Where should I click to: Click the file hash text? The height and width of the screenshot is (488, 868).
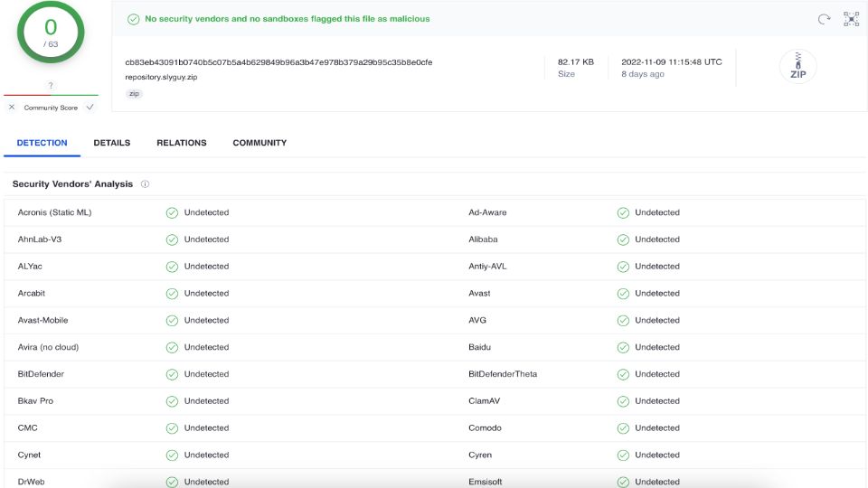coord(278,62)
